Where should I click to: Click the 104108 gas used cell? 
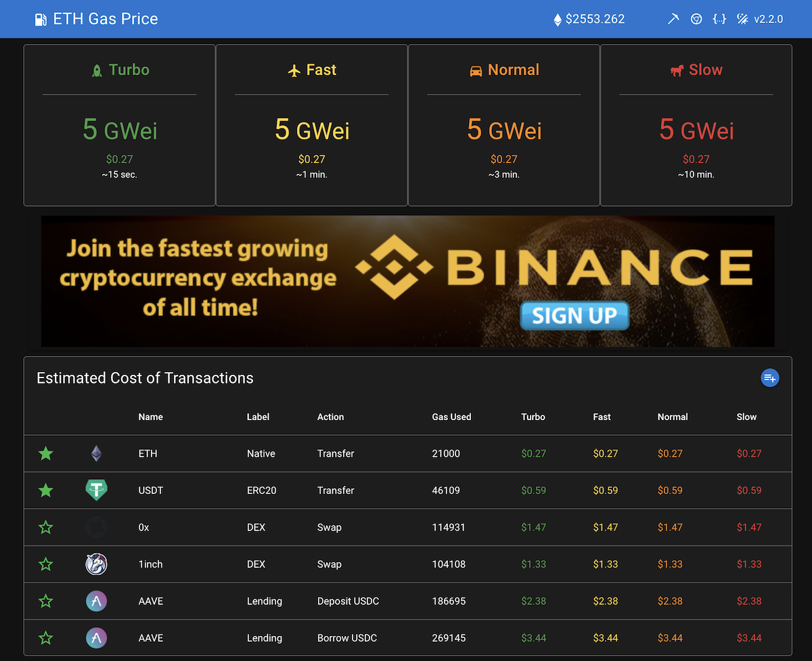[x=449, y=564]
